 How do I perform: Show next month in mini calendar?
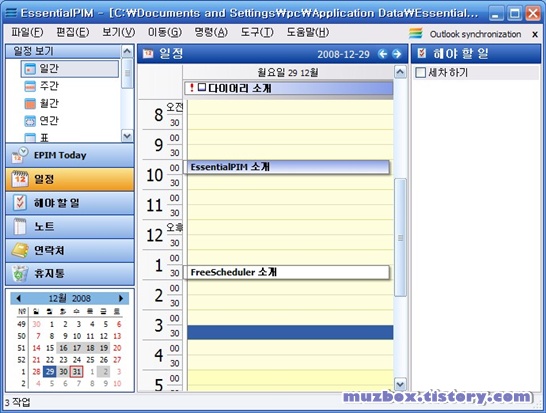point(121,298)
